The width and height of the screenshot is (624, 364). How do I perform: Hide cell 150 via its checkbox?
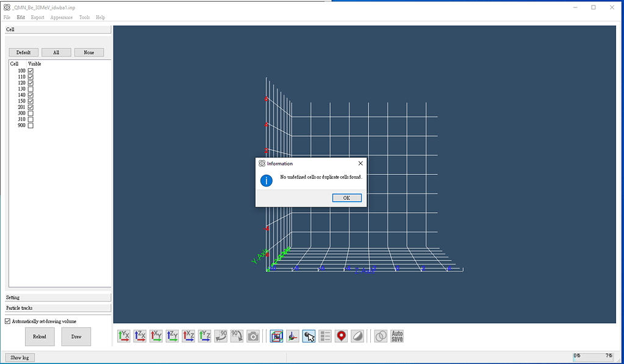point(30,101)
